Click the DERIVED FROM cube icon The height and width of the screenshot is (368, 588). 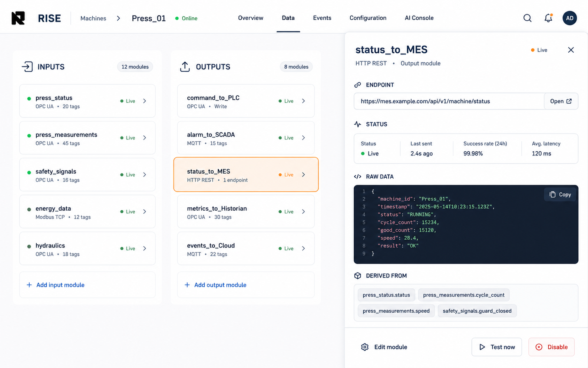(x=357, y=276)
